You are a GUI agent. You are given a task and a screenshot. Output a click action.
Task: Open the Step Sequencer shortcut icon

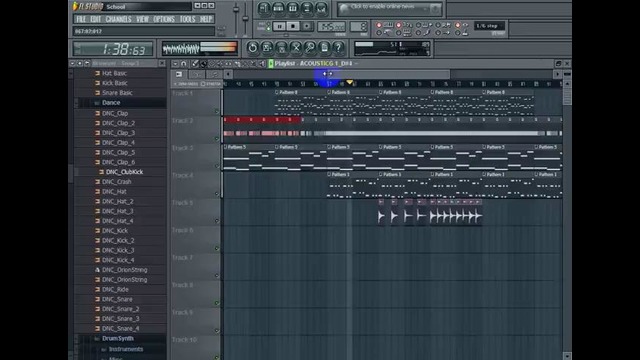278,8
